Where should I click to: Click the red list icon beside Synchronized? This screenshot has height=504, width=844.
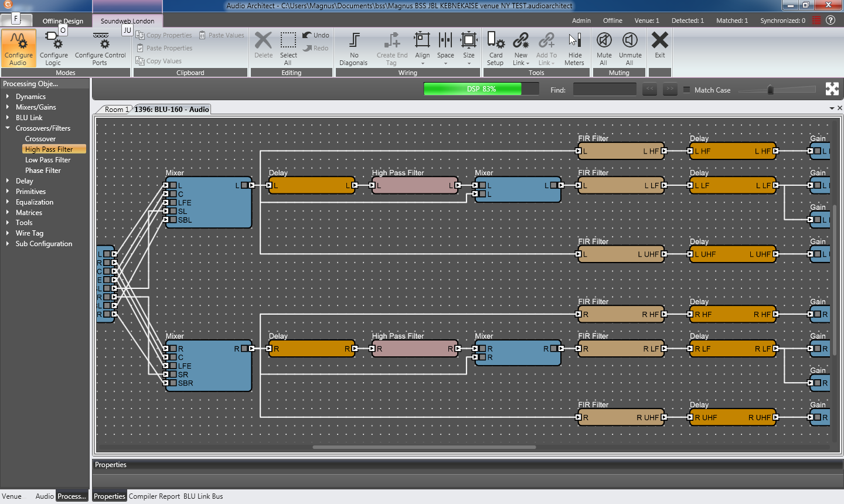[x=816, y=21]
